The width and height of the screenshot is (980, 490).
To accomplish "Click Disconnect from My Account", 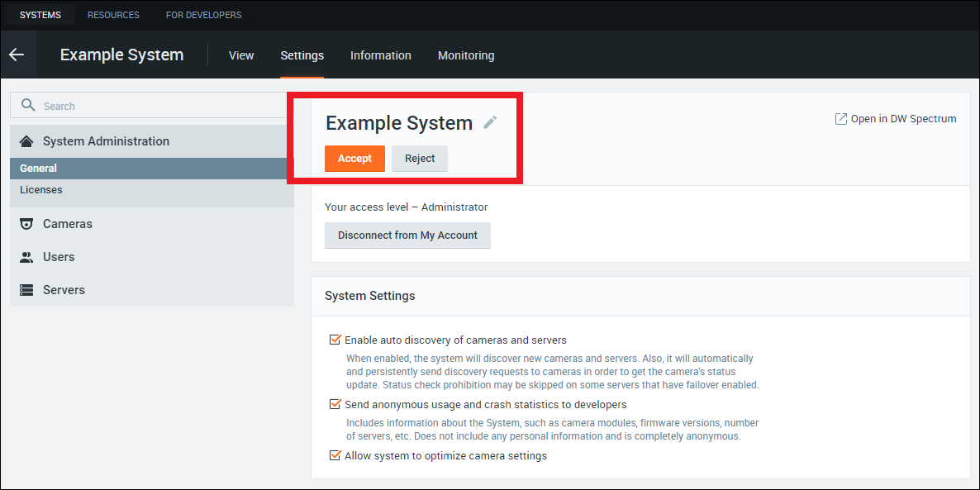I will point(407,235).
